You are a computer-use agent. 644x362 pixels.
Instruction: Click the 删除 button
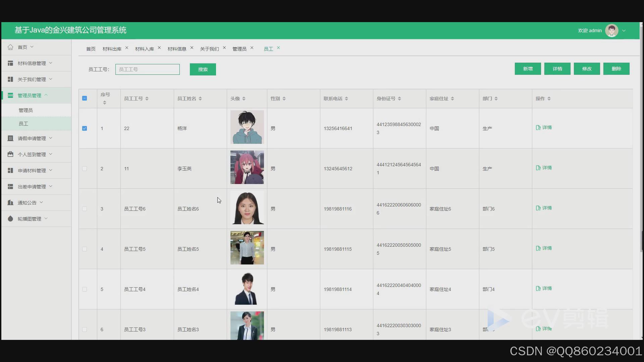(x=616, y=69)
